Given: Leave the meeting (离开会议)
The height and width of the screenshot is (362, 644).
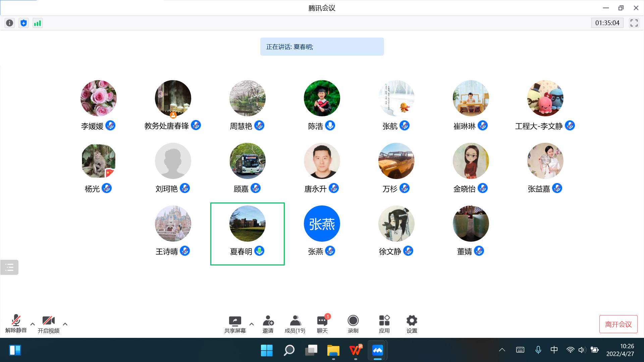Looking at the screenshot, I should click(x=618, y=324).
